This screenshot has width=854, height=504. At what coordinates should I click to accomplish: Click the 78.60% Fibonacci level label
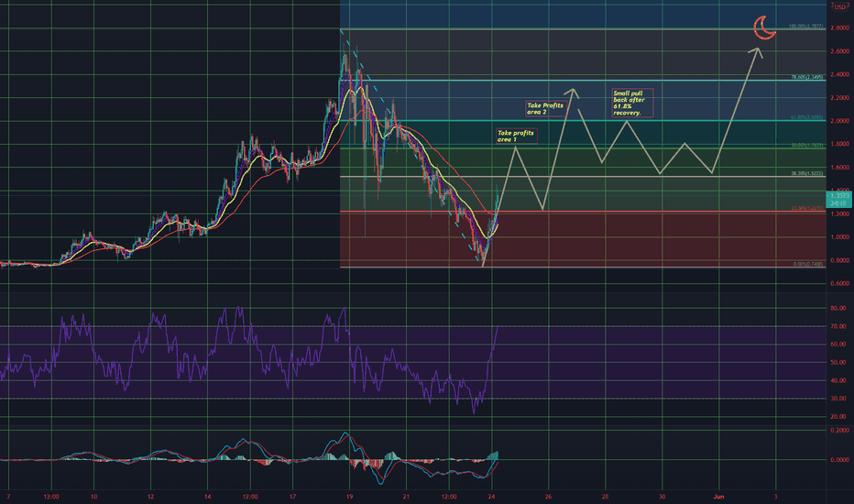point(806,77)
